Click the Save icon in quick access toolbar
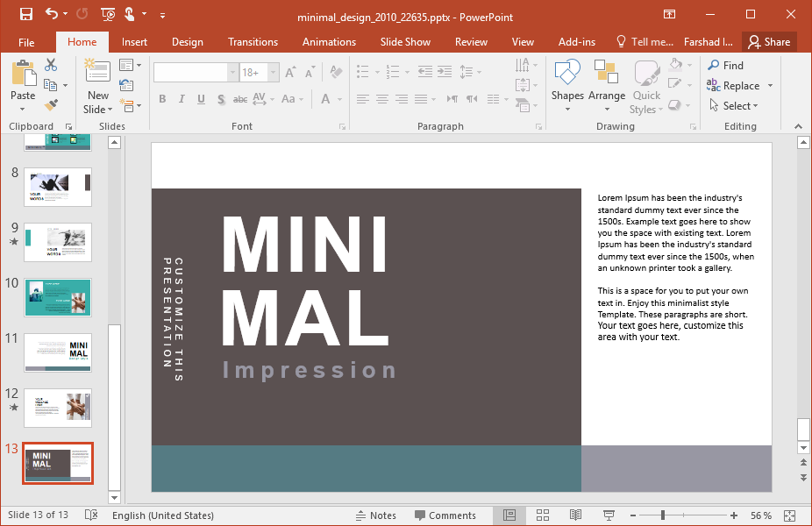The height and width of the screenshot is (526, 812). tap(25, 14)
